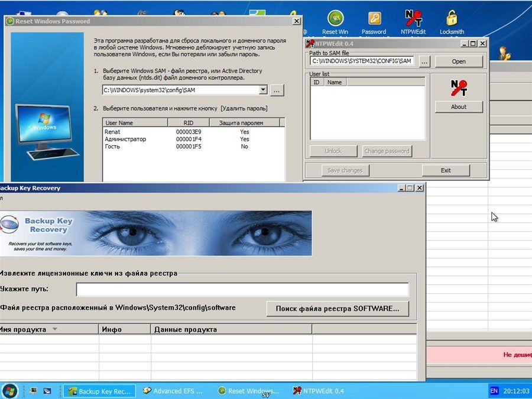The width and height of the screenshot is (532, 399).
Task: Click the browse button in NTPWEdit
Action: pos(424,61)
